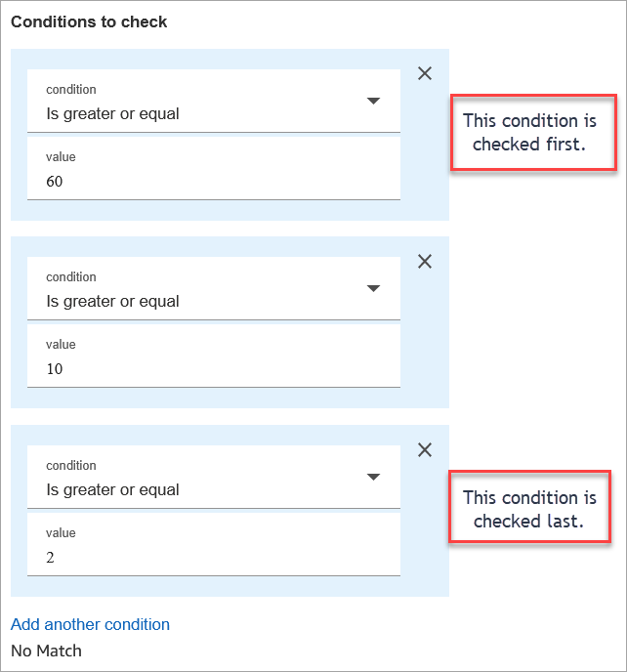The height and width of the screenshot is (672, 627).
Task: Focus the value field containing 10
Action: coord(213,368)
